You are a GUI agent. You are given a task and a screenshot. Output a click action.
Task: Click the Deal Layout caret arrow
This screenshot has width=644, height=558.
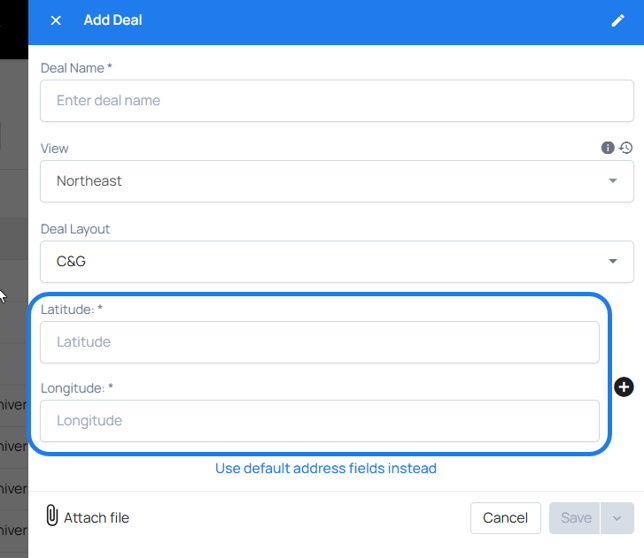click(x=612, y=262)
